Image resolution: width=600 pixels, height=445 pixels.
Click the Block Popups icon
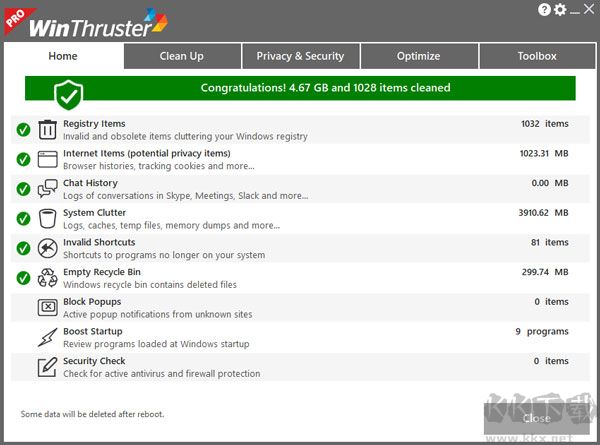(47, 307)
